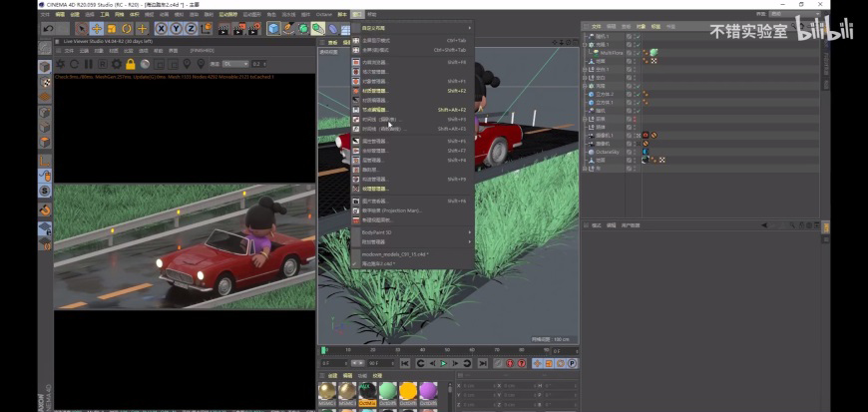Toggle the X axis lock icon
Viewport: 868px width, 412px height.
[162, 29]
